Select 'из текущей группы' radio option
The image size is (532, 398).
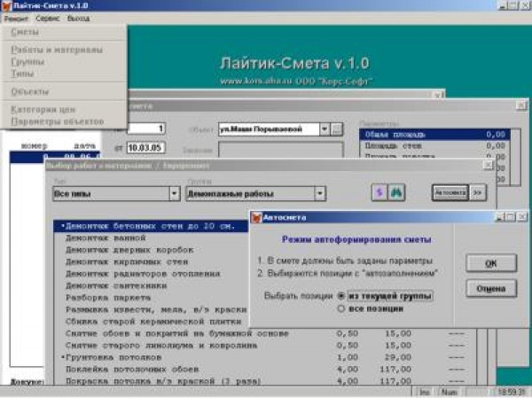coord(343,295)
